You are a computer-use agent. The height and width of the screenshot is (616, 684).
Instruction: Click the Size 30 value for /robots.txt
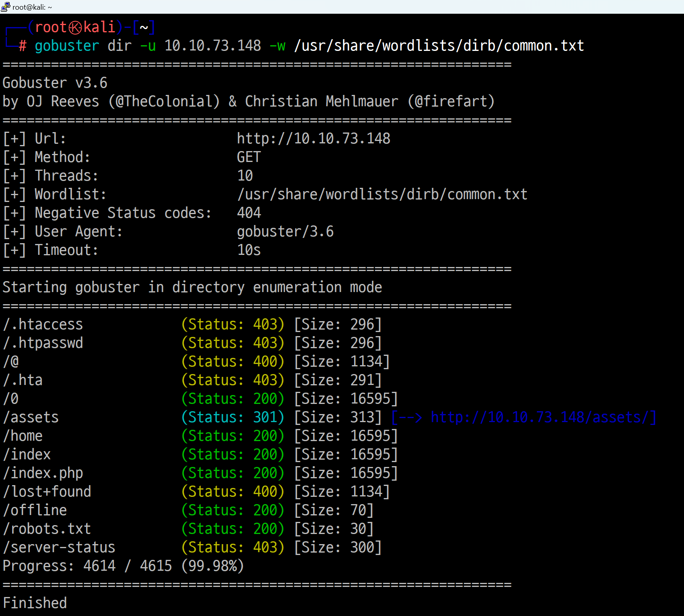(x=334, y=529)
